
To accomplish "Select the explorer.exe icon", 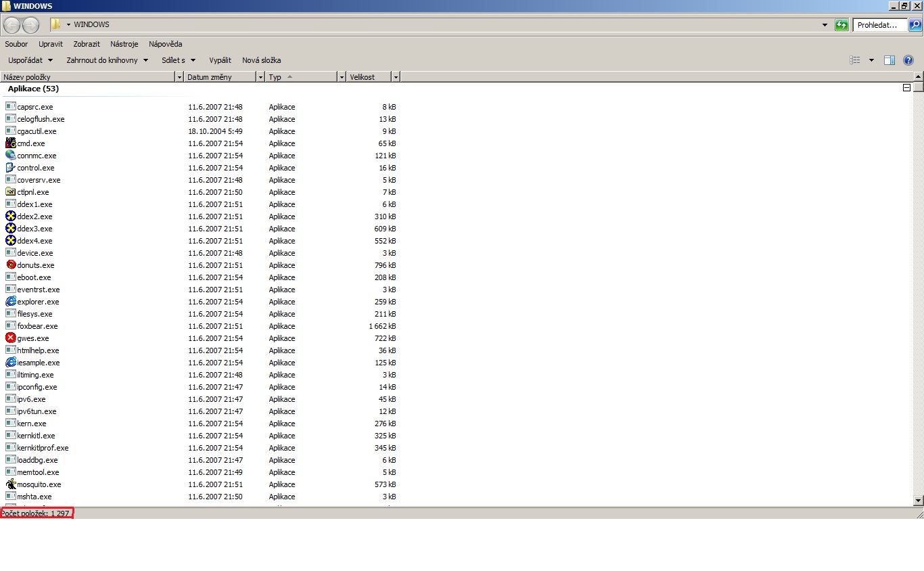I will tap(11, 302).
